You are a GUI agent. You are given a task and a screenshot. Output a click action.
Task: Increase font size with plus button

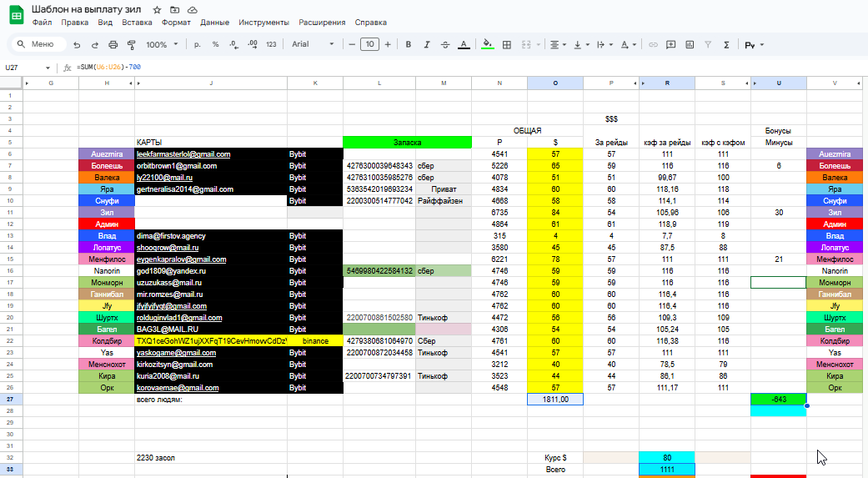point(388,44)
